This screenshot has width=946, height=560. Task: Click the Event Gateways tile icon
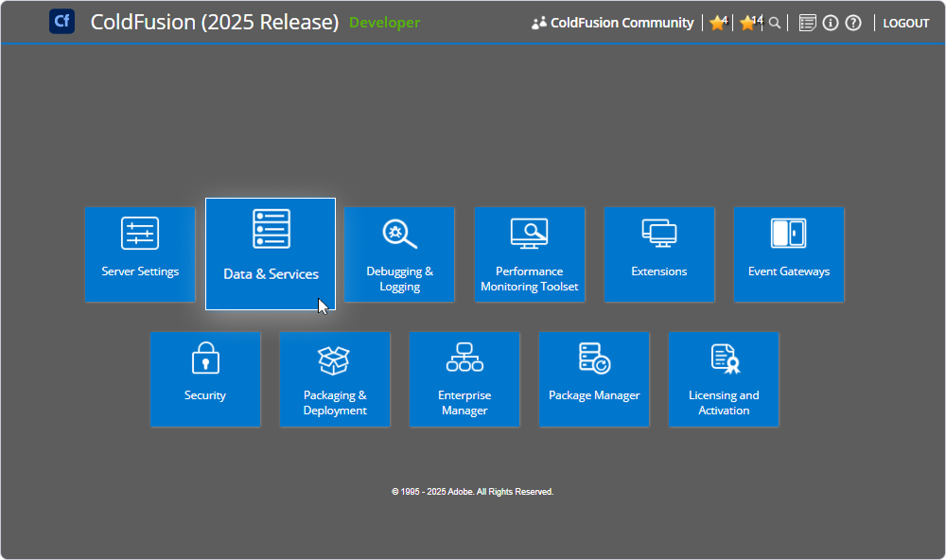click(x=788, y=232)
